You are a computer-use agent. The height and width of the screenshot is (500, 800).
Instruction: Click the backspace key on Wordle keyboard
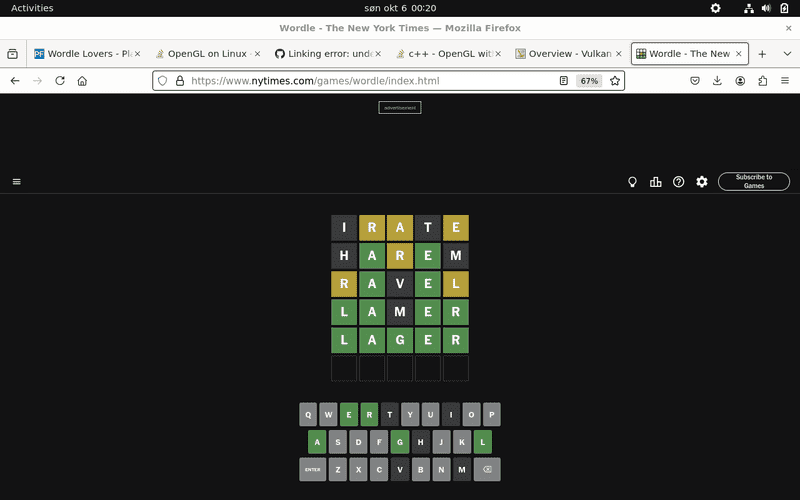[487, 469]
